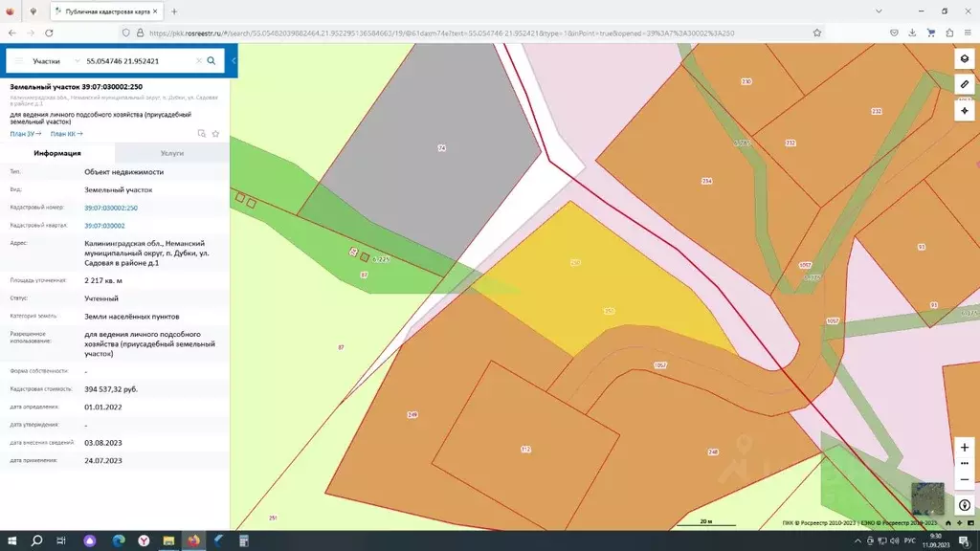Open Windows taskbar search

[36, 540]
